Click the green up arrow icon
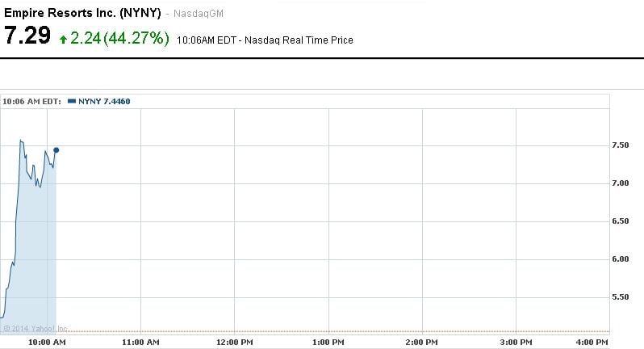Image resolution: width=644 pixels, height=349 pixels. point(64,40)
